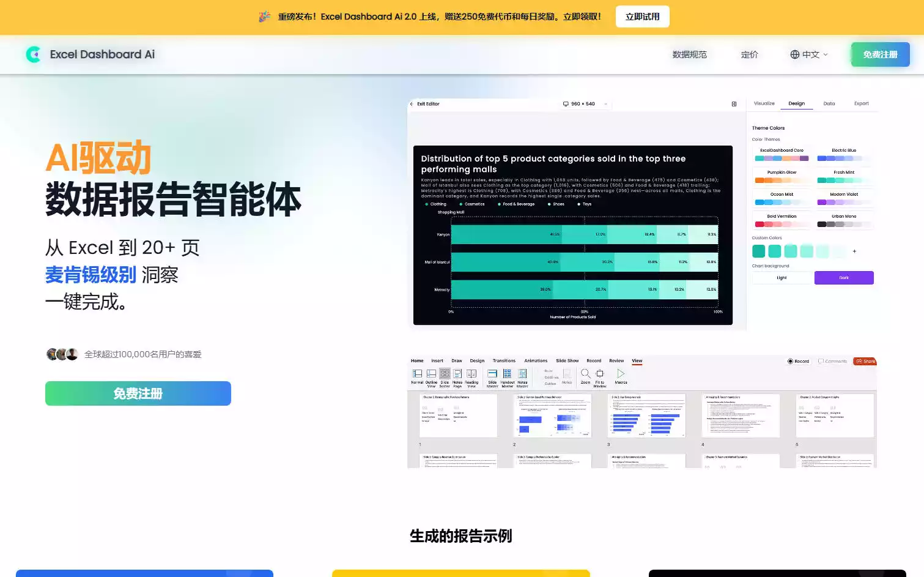Select slide thumbnail number 5

click(835, 415)
